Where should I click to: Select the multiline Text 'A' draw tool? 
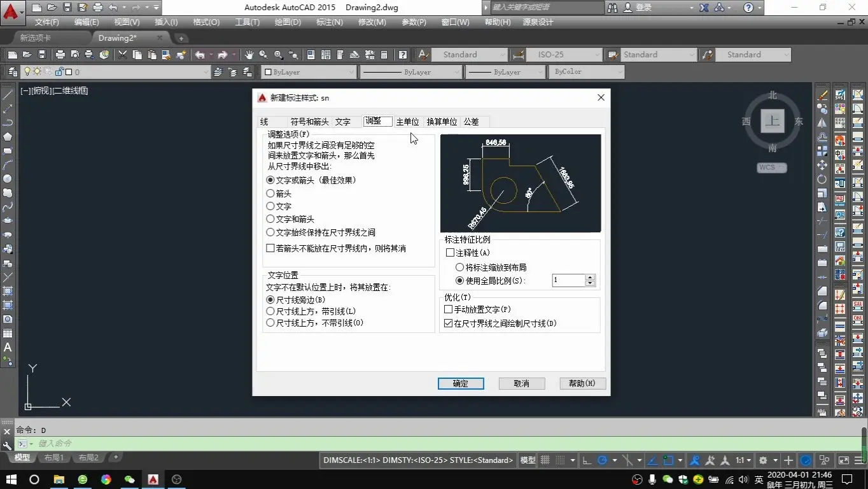click(x=8, y=347)
